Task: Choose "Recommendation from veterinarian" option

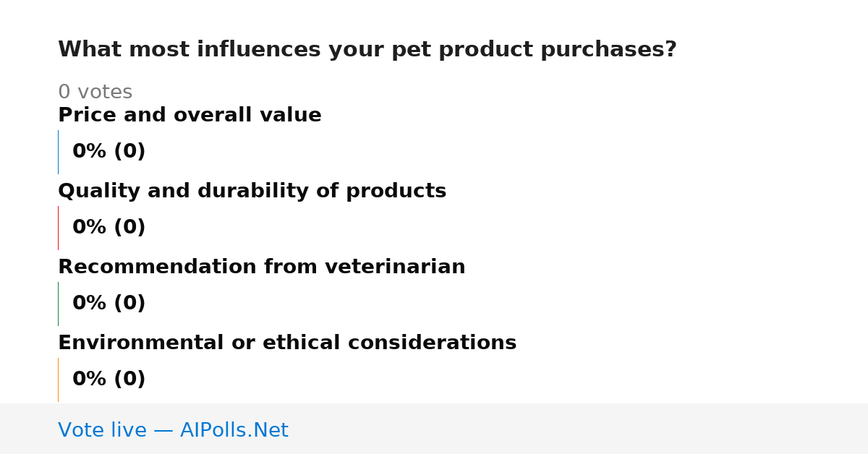Action: (261, 267)
